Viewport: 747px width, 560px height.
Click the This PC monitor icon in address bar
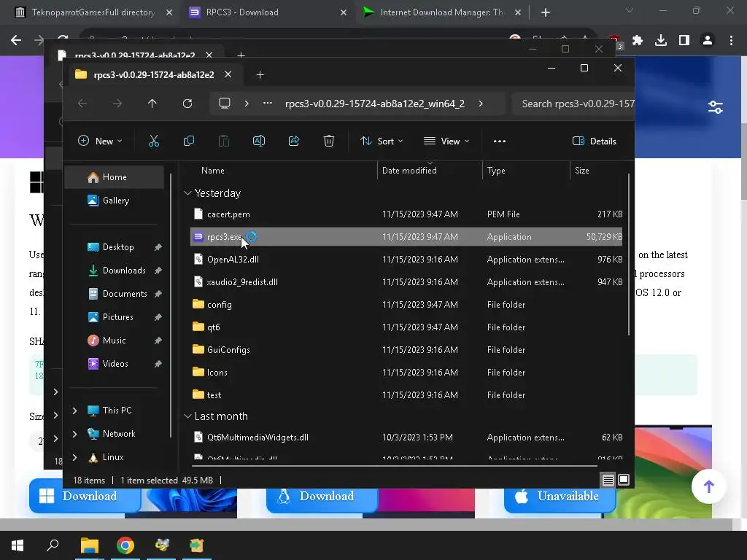coord(225,104)
